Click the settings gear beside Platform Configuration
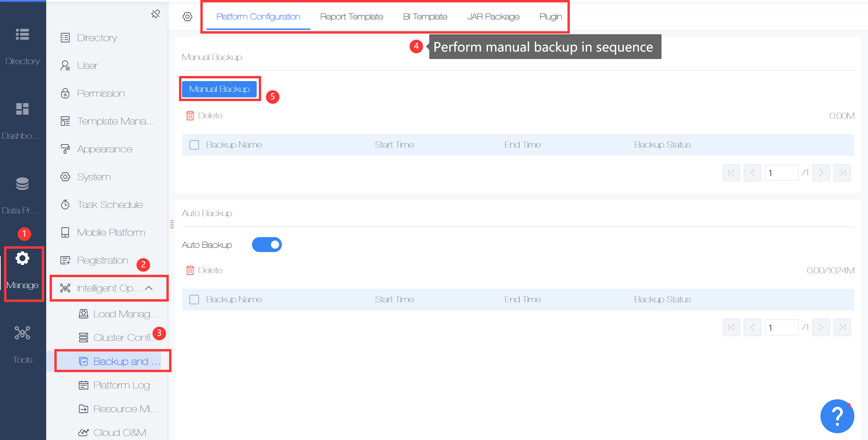Screen dimensions: 868x440 click(x=187, y=17)
